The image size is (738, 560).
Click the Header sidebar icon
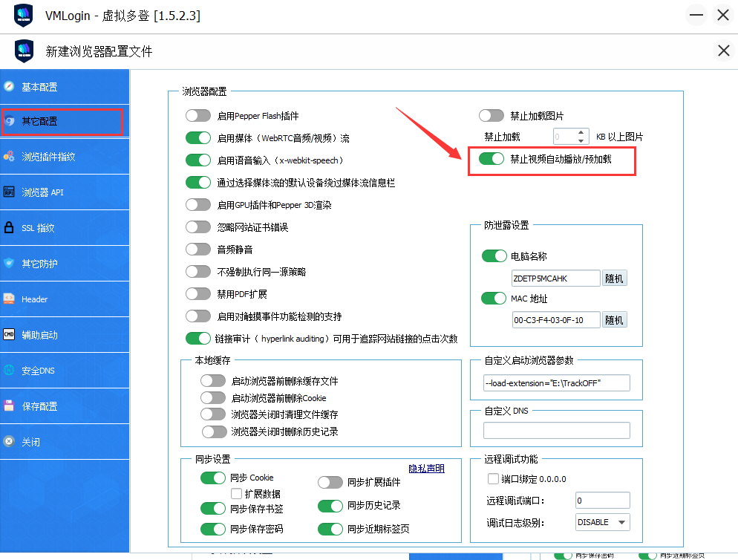tap(9, 299)
